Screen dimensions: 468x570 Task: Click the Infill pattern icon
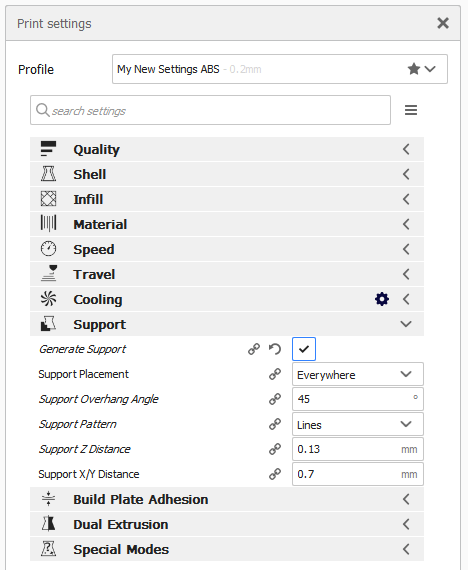[48, 199]
